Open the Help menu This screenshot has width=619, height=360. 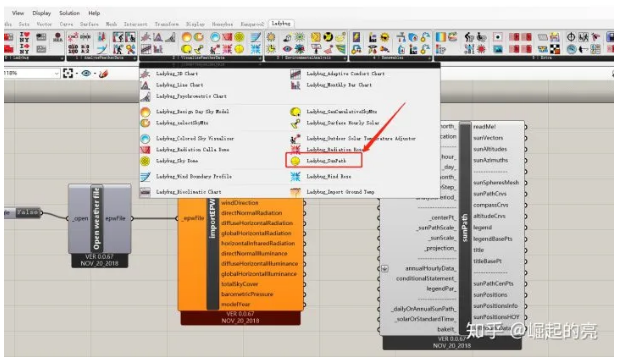coord(94,13)
